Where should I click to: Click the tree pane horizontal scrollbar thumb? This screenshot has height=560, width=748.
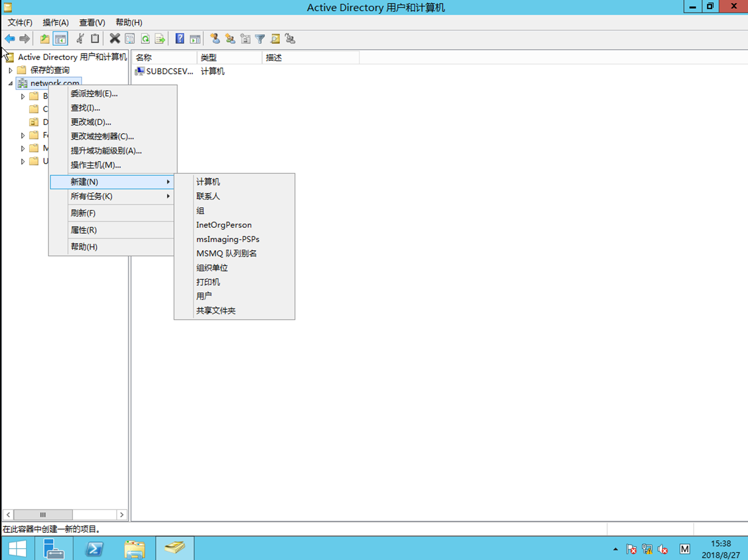[x=43, y=515]
